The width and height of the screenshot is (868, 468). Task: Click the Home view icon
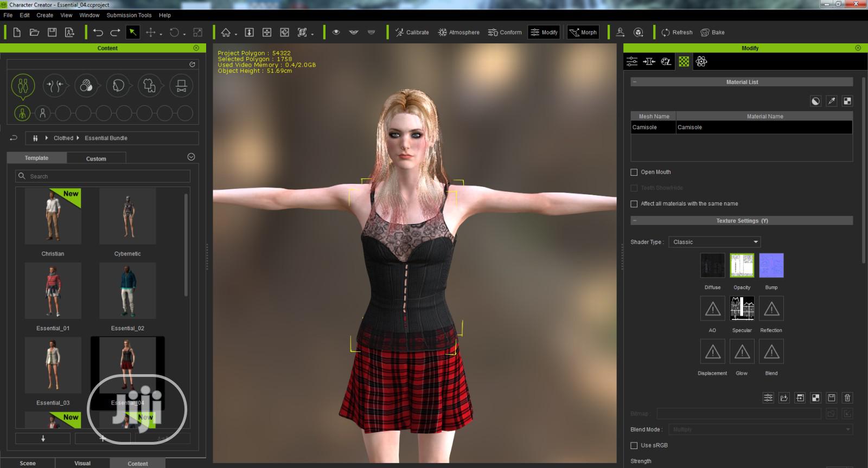pyautogui.click(x=226, y=33)
